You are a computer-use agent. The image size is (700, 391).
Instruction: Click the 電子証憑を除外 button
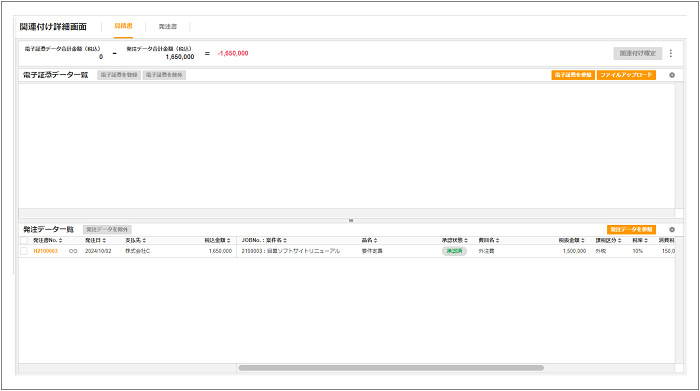(164, 75)
